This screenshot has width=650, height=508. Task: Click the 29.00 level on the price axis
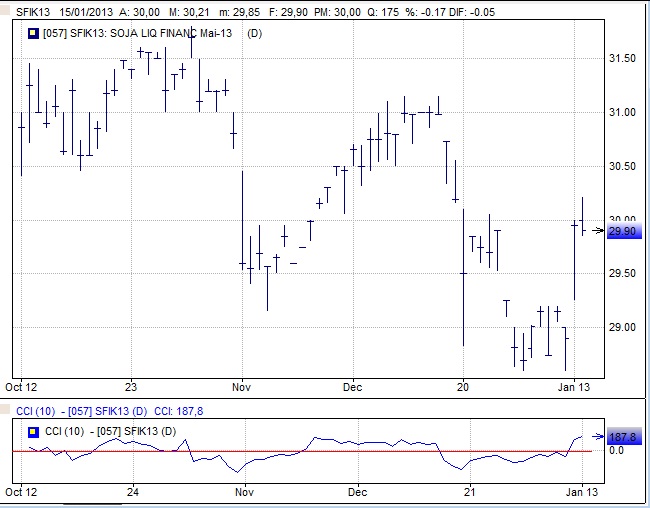click(x=622, y=327)
